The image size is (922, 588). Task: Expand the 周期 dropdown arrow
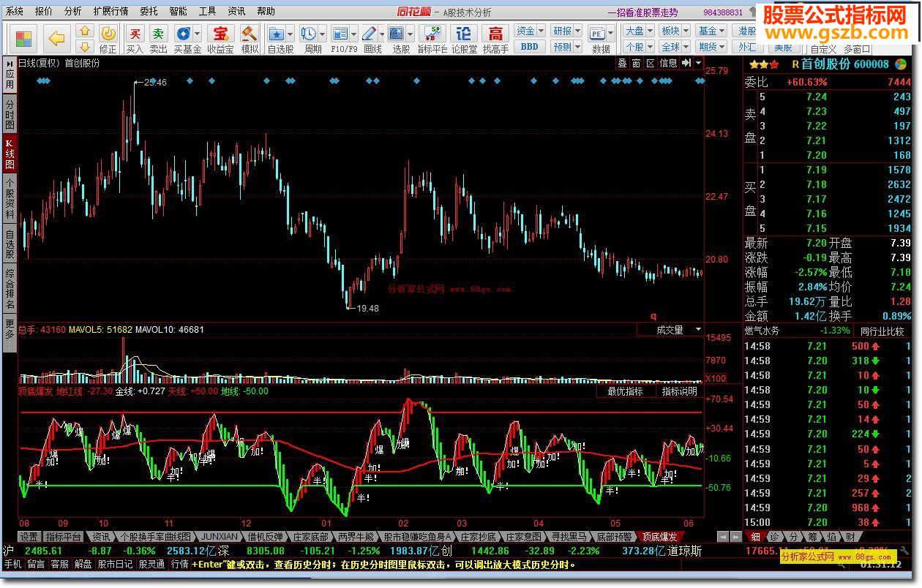(x=322, y=34)
